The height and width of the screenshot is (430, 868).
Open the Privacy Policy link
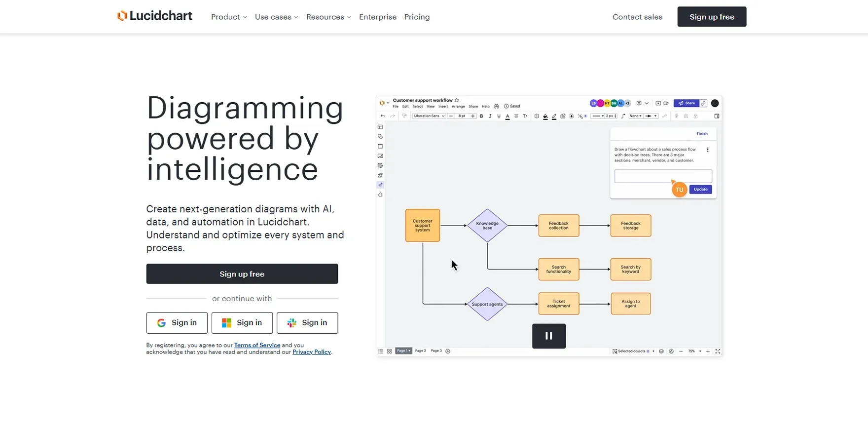pyautogui.click(x=312, y=352)
